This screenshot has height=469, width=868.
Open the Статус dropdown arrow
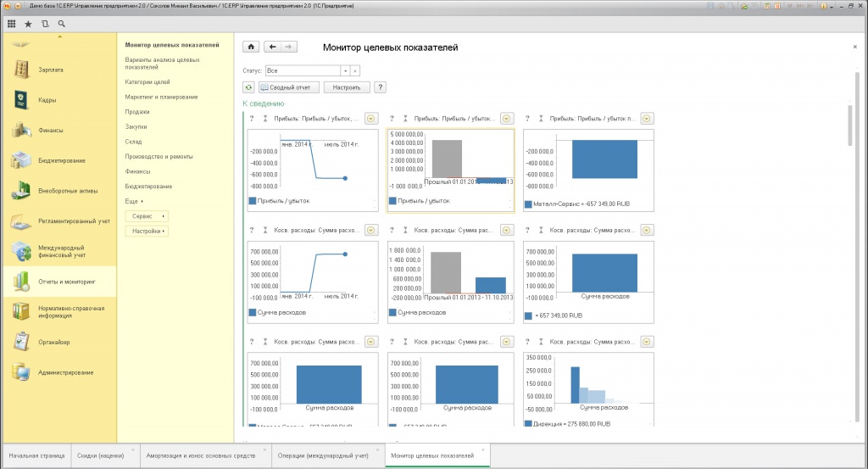coord(346,71)
